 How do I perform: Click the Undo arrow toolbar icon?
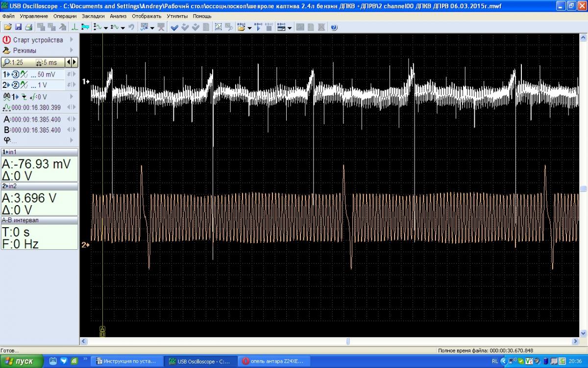pos(131,27)
